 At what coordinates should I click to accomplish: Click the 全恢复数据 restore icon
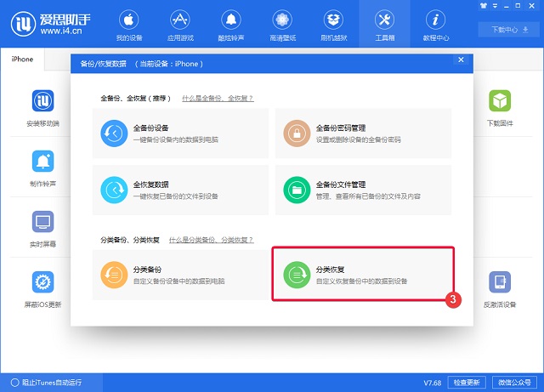tap(114, 190)
